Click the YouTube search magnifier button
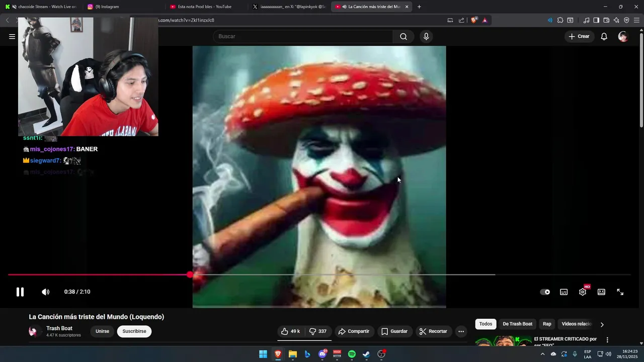Screen dimensions: 644x362 [x=404, y=36]
